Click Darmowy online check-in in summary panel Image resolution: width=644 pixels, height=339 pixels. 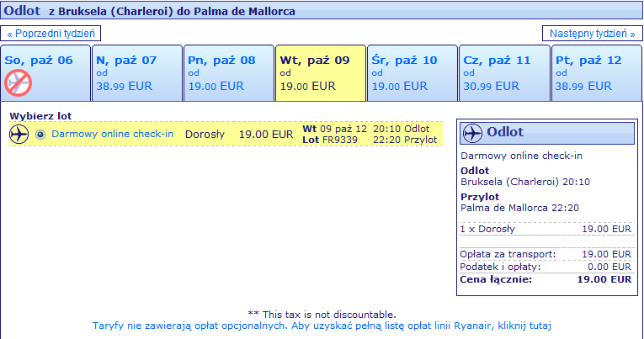pos(521,156)
